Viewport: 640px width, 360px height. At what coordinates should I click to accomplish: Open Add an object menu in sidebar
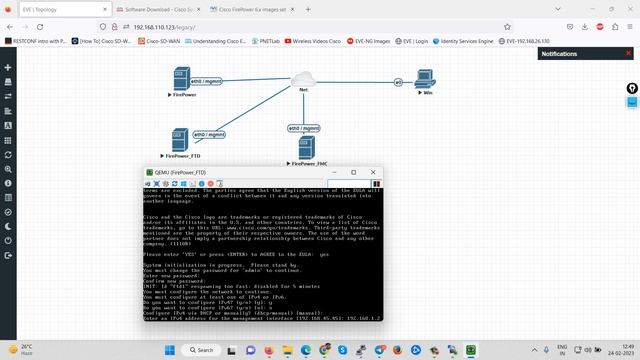pyautogui.click(x=8, y=67)
